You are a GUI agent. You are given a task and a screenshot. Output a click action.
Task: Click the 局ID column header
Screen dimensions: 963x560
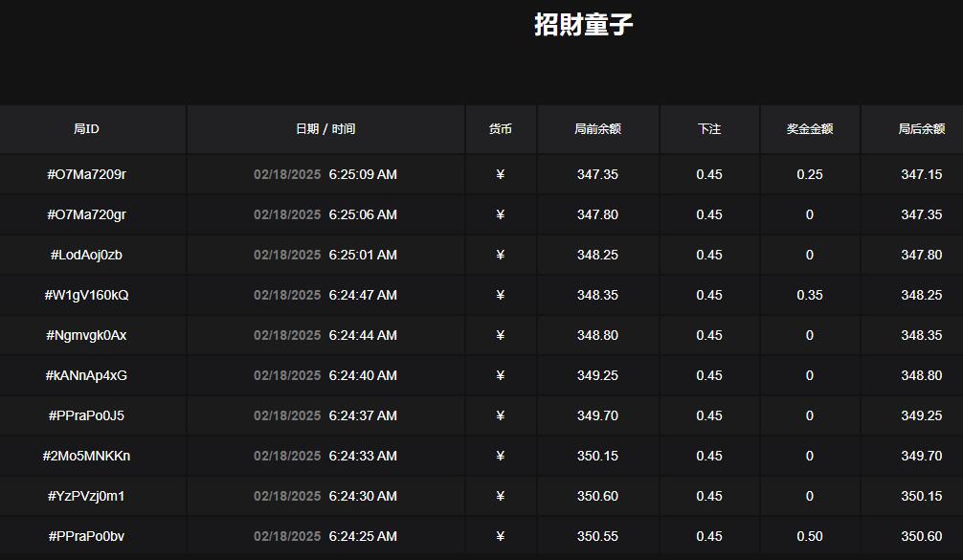click(x=86, y=129)
